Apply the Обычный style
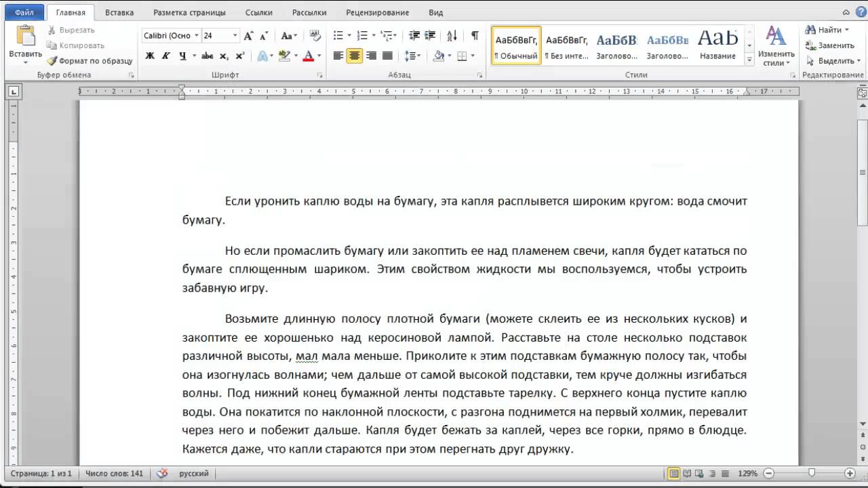 [x=516, y=45]
